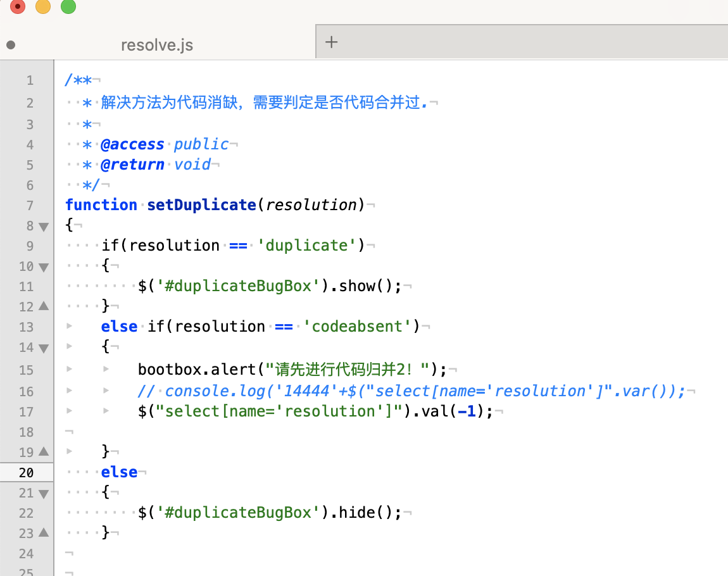
Task: Click the @access annotation in the comment
Action: point(132,144)
